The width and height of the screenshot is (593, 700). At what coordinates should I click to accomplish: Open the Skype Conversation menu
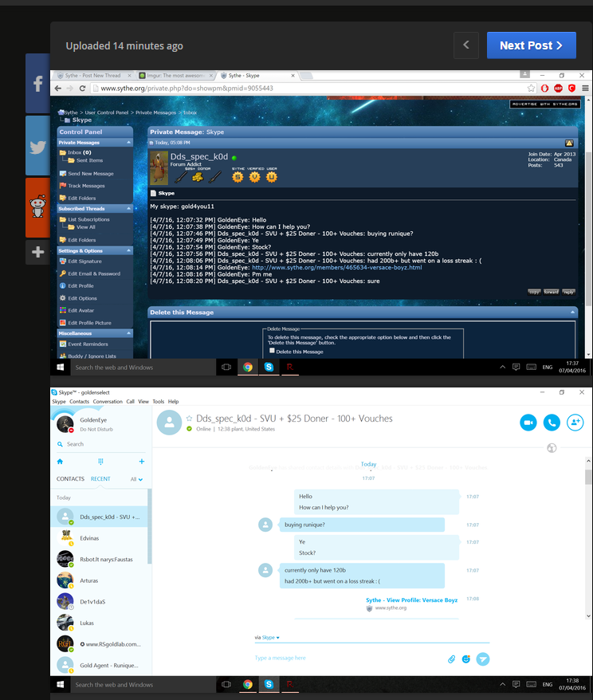(x=108, y=401)
